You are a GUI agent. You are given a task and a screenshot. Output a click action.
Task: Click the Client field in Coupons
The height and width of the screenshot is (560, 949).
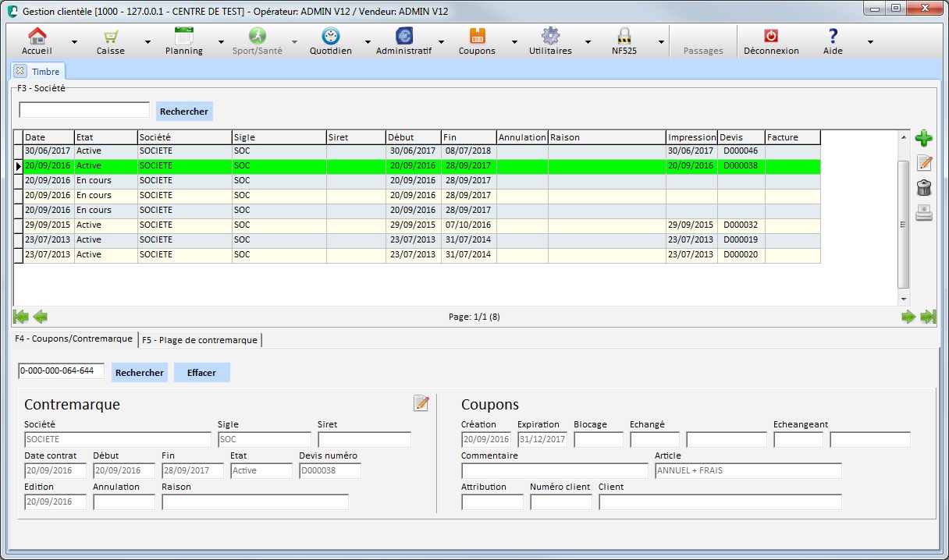click(x=720, y=502)
